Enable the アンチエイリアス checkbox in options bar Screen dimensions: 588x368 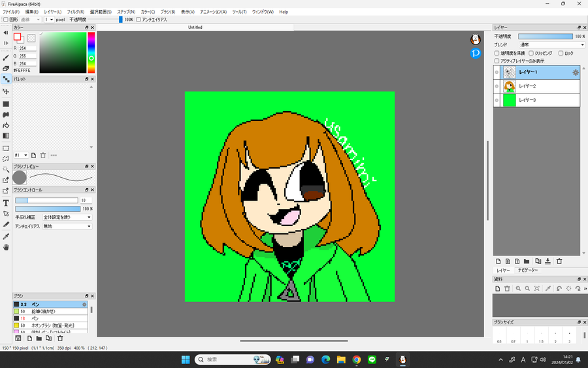point(139,20)
